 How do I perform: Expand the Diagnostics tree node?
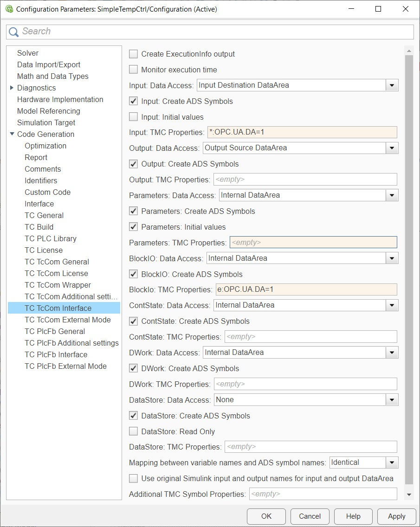12,88
